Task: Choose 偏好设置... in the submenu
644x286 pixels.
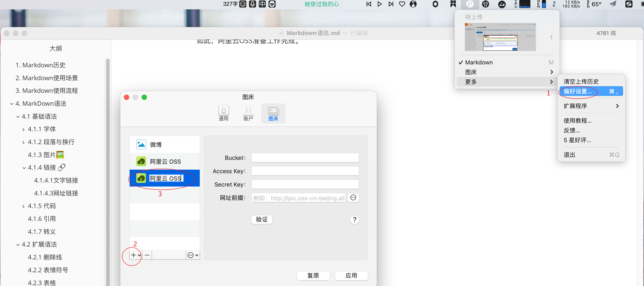Action: pyautogui.click(x=591, y=91)
